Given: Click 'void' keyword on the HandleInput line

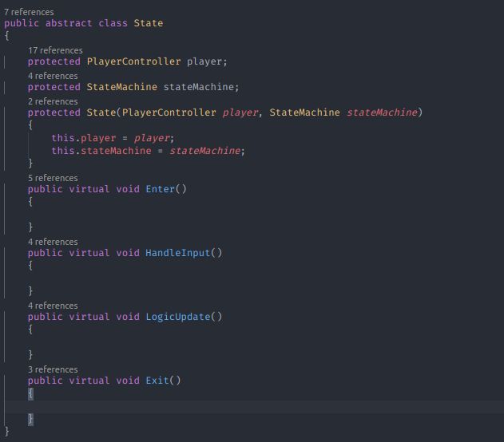Looking at the screenshot, I should coord(128,253).
